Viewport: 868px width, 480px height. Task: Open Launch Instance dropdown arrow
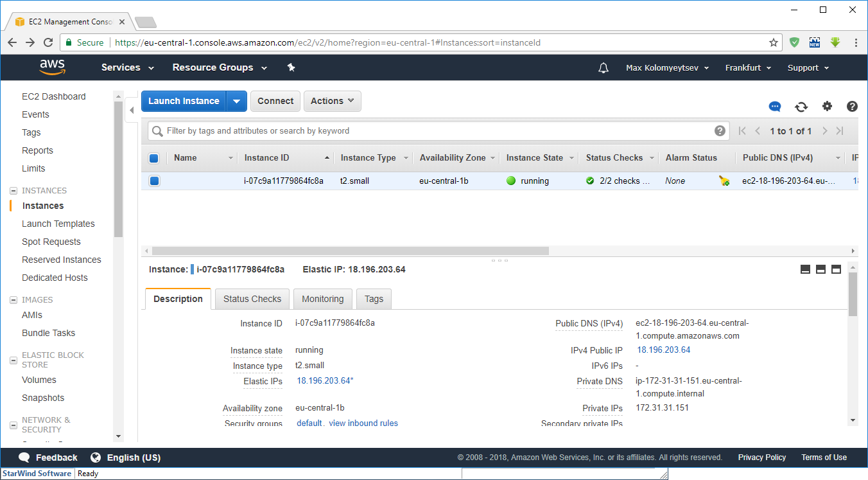[x=237, y=101]
